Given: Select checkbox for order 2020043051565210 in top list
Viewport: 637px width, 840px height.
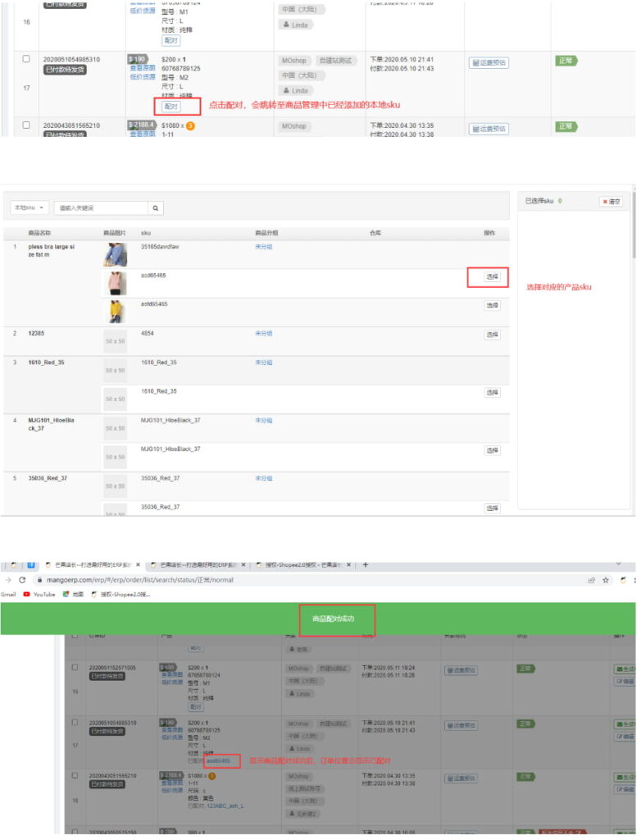Looking at the screenshot, I should tap(26, 126).
